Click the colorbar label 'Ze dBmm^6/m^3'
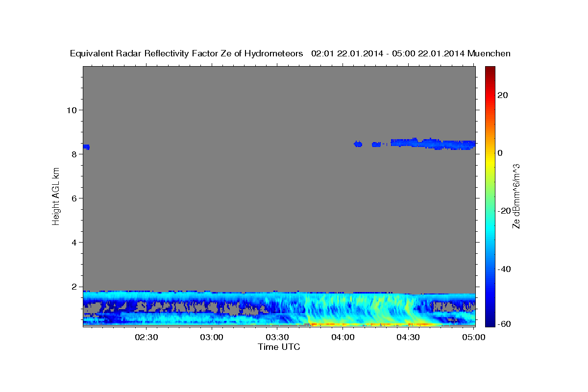588x392 pixels. click(516, 196)
